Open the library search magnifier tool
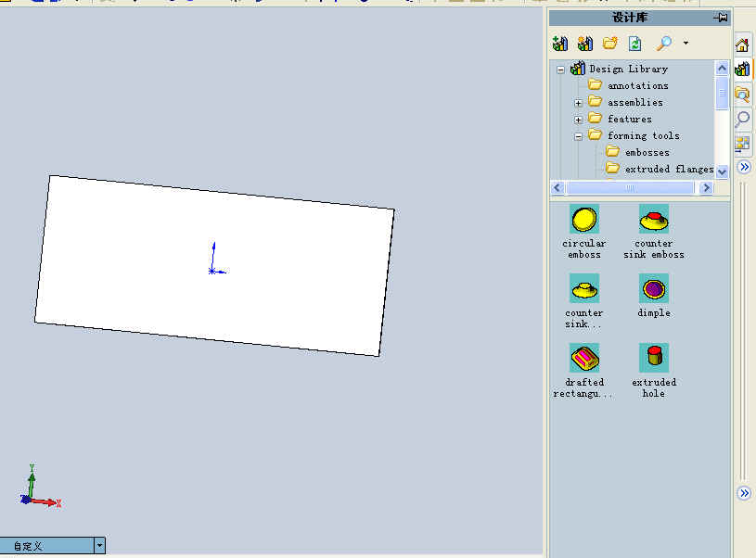Screen dimensions: 756x558 coord(664,44)
